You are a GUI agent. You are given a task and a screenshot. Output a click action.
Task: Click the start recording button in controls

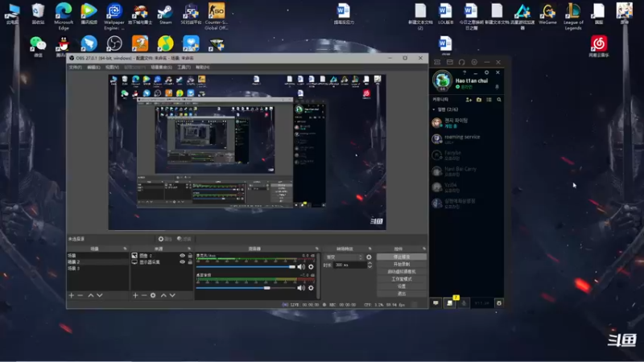click(401, 265)
